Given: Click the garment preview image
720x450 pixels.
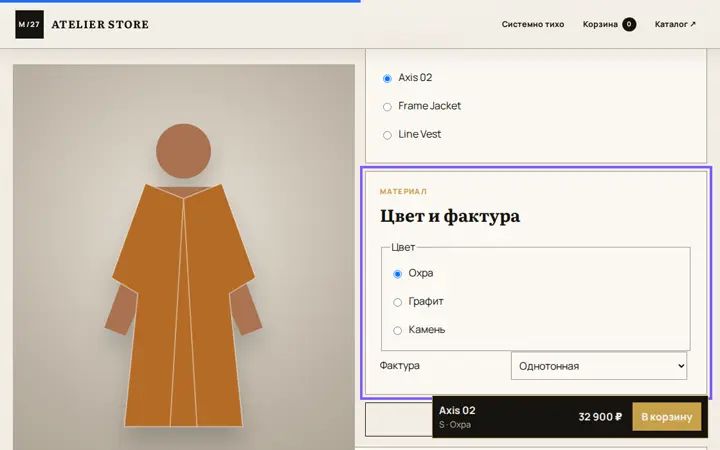Looking at the screenshot, I should [x=184, y=257].
